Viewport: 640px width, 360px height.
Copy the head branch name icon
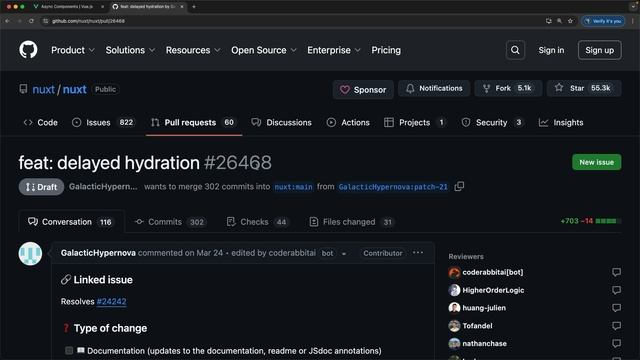pyautogui.click(x=459, y=187)
